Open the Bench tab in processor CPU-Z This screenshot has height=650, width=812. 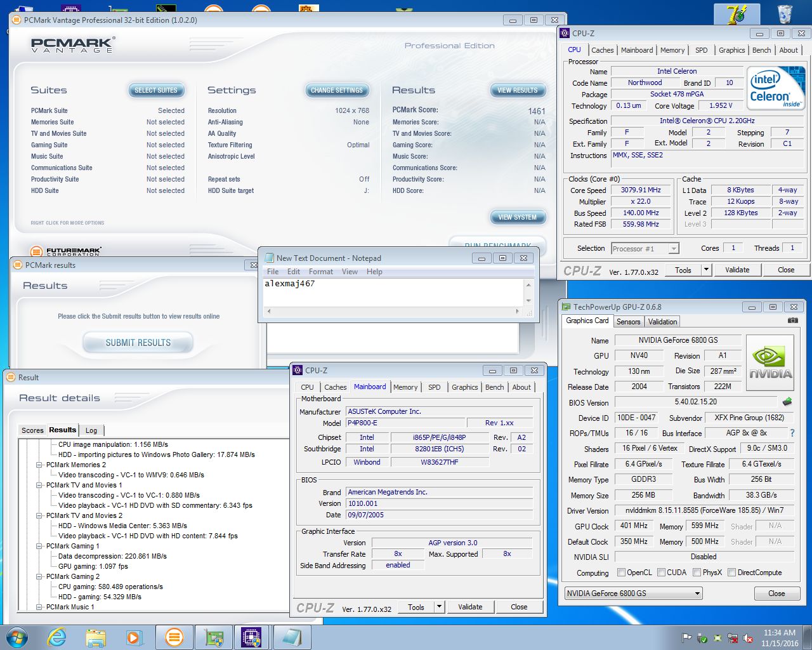[x=761, y=50]
